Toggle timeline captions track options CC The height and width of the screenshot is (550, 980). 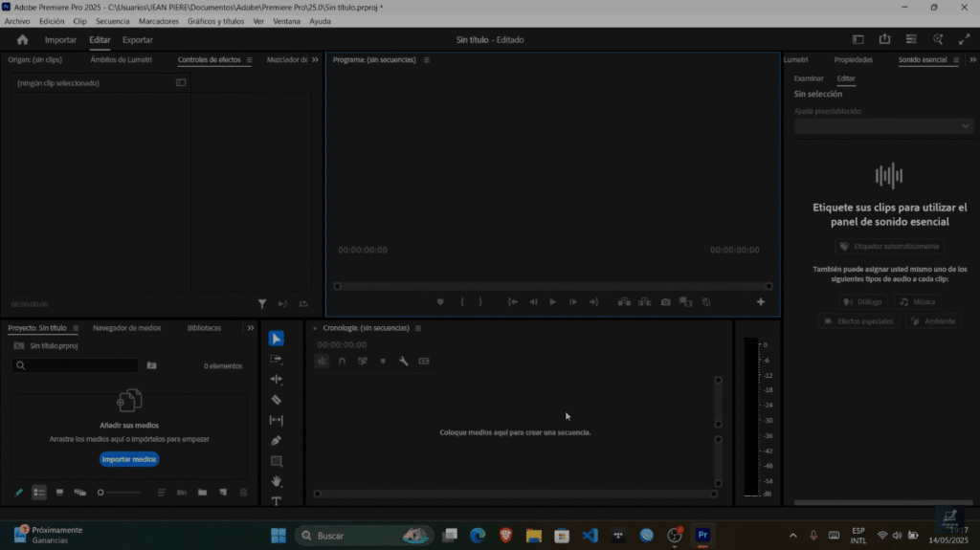coord(424,361)
